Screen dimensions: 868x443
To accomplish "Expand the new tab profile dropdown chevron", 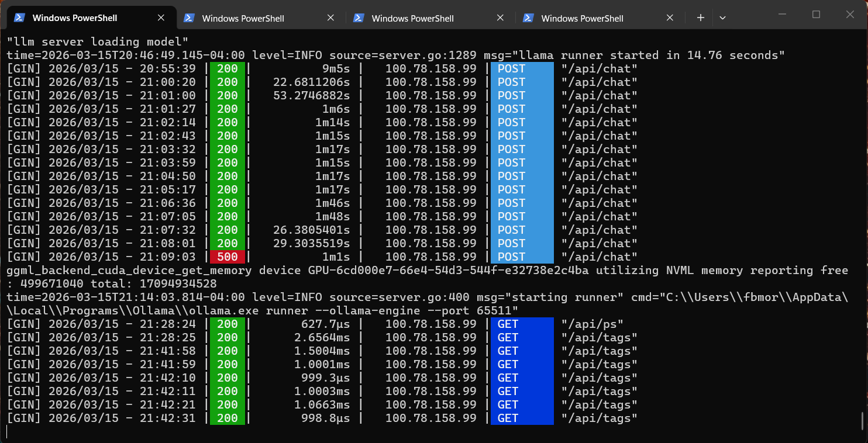I will coord(722,18).
